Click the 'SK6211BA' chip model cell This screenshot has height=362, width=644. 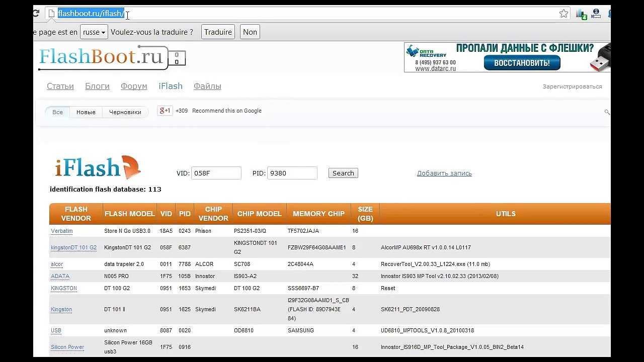pos(247,309)
